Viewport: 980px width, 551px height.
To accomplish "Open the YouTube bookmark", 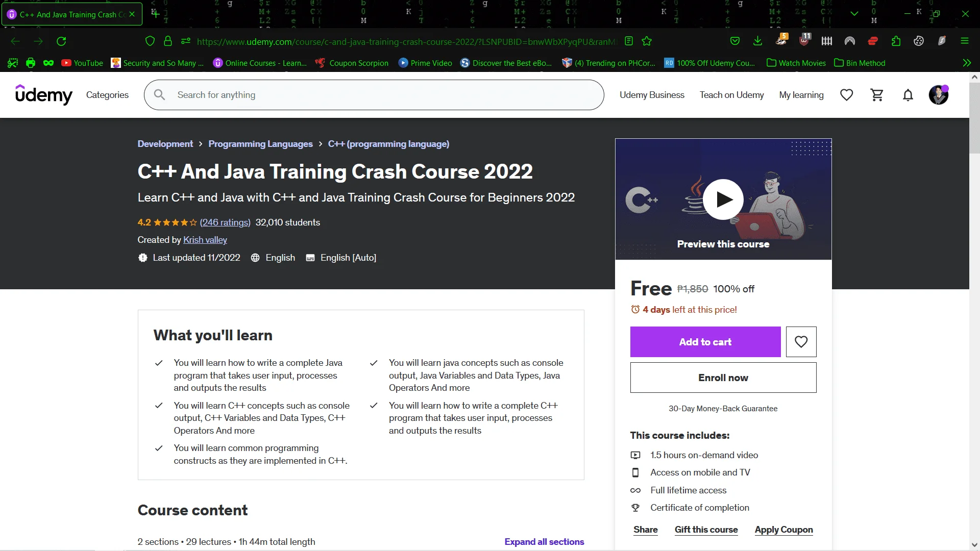I will (x=82, y=63).
